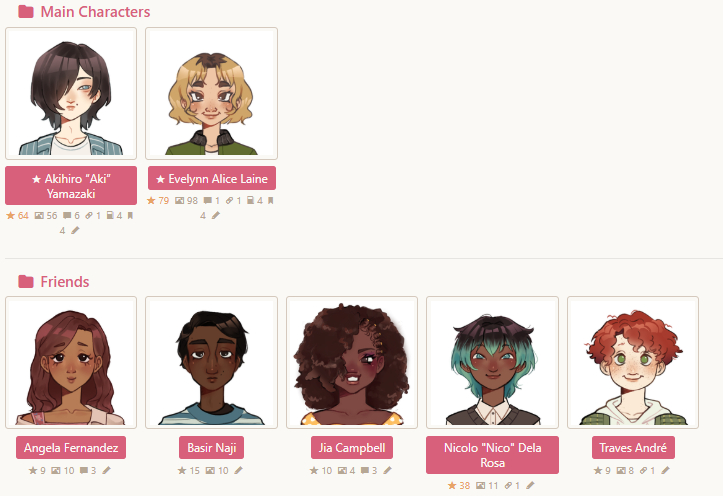Select Angela Fernandez's portrait thumbnail

coord(71,363)
